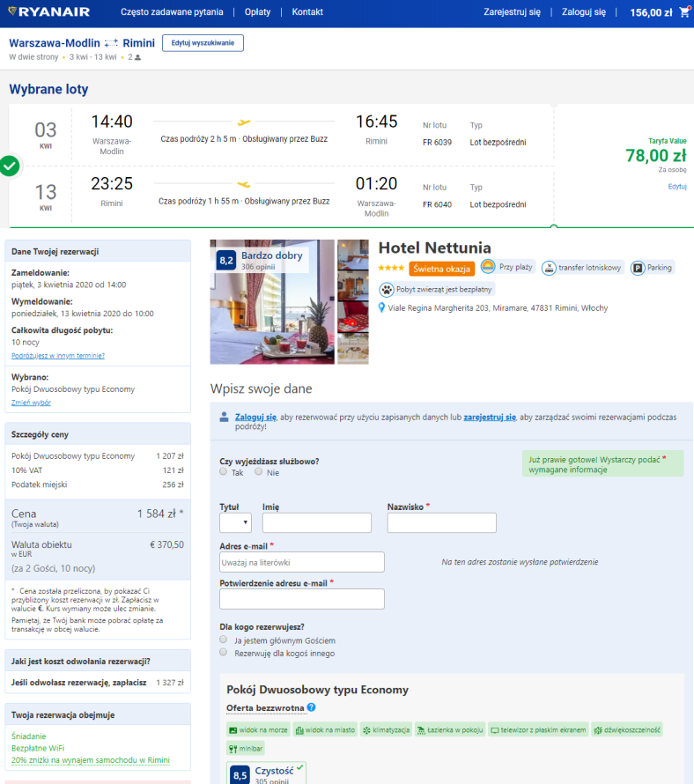Click the beach icon next to Przy plaży

point(488,267)
